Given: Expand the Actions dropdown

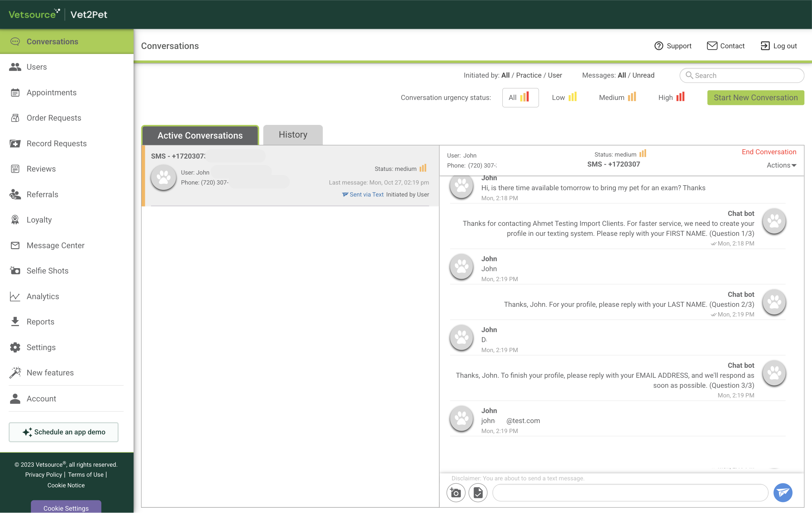Looking at the screenshot, I should click(781, 165).
